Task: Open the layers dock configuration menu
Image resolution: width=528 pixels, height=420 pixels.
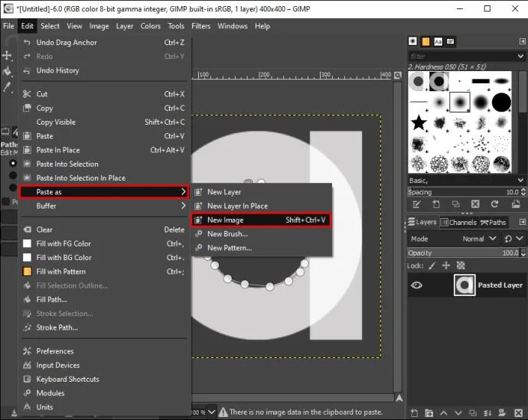Action: click(x=523, y=222)
